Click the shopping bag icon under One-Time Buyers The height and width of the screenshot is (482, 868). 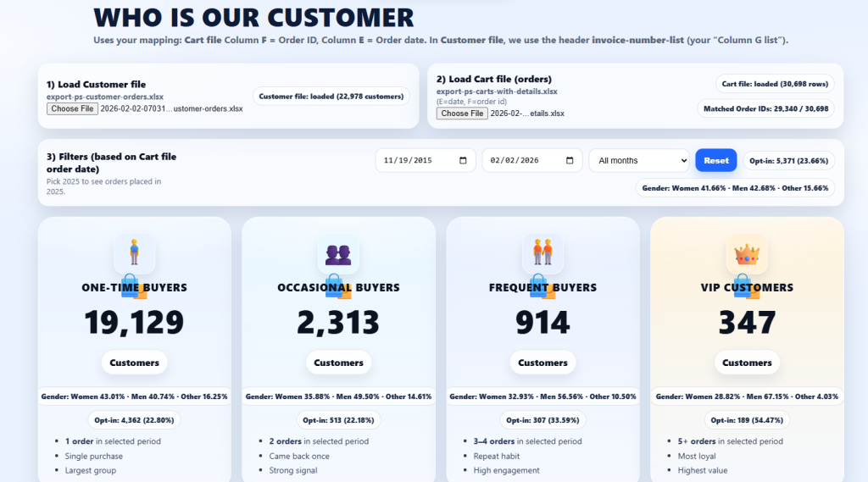pyautogui.click(x=133, y=286)
